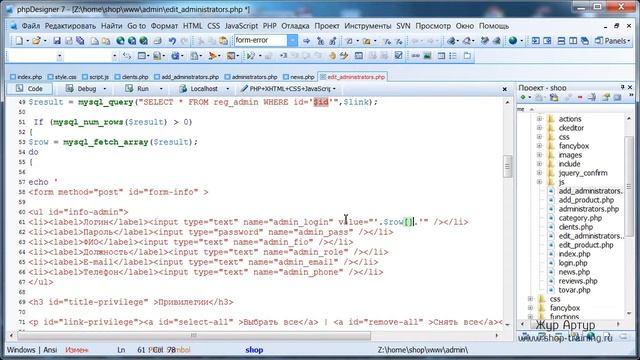Select login.php in the project tree
This screenshot has width=640, height=360.
[573, 263]
